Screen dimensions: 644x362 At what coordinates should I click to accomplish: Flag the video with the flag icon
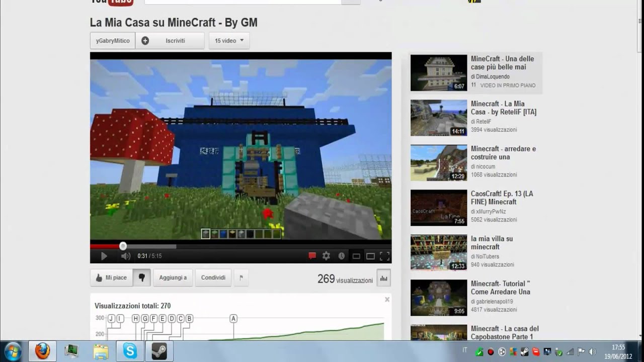click(241, 278)
